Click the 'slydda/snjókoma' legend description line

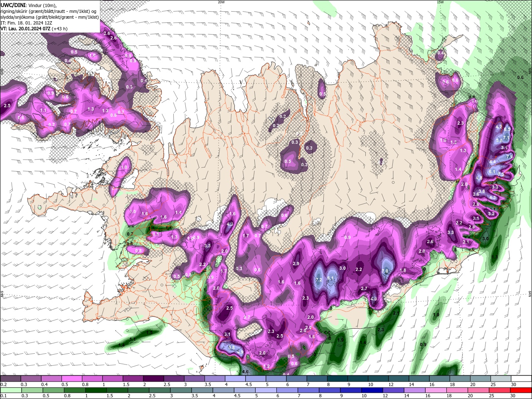click(49, 17)
